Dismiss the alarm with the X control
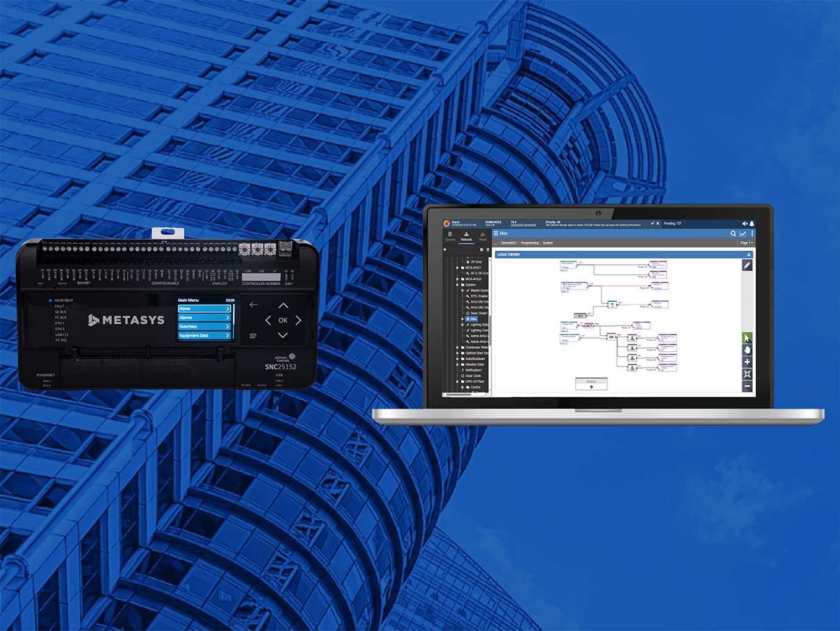 pos(658,223)
